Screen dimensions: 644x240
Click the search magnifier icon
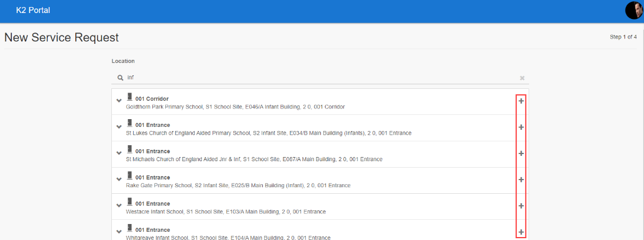120,78
